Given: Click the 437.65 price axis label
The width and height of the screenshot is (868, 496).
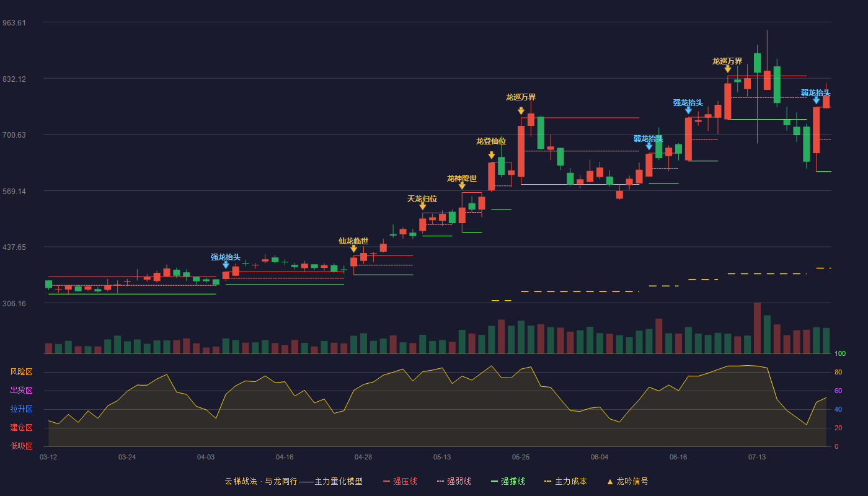Looking at the screenshot, I should click(x=14, y=247).
